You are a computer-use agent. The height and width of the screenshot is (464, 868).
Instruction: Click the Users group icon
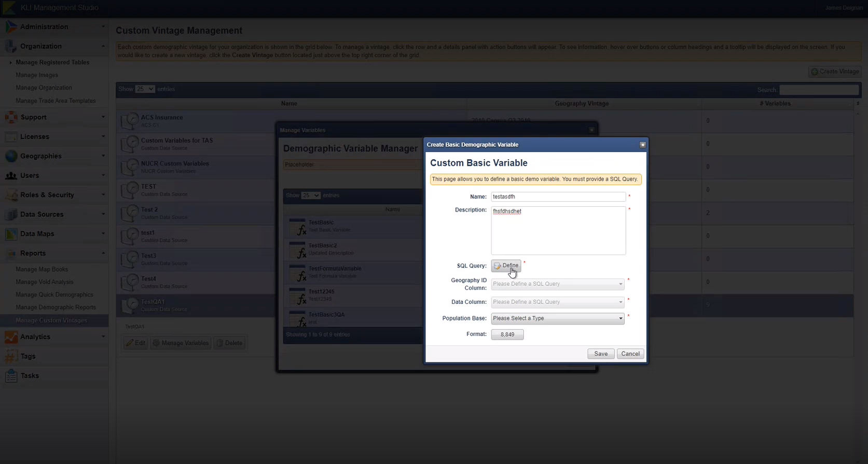click(x=11, y=176)
